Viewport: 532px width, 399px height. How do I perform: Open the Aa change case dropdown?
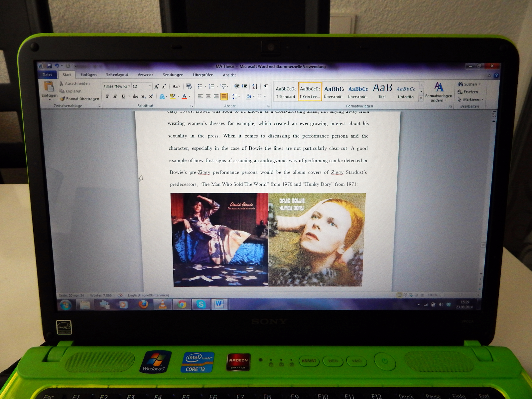(x=176, y=86)
